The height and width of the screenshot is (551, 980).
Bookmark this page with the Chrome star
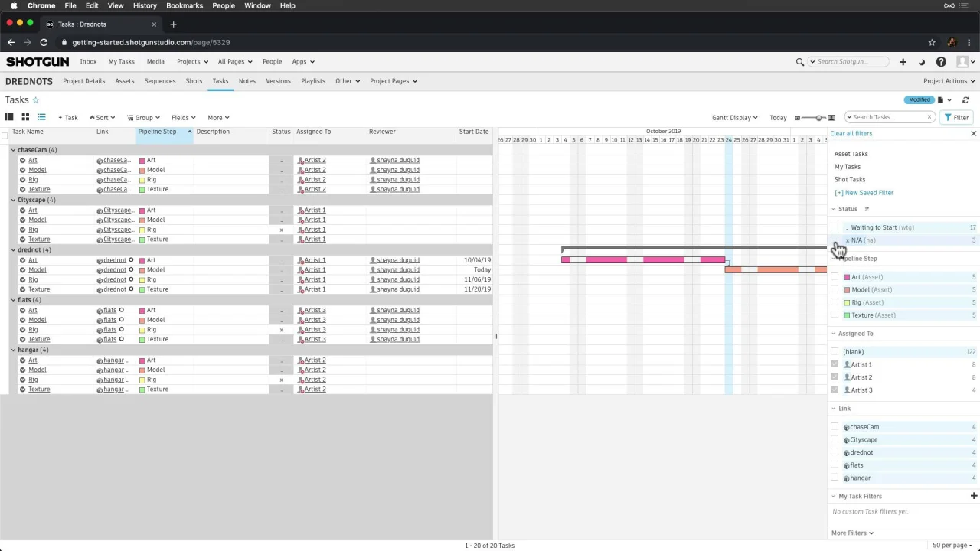click(x=932, y=43)
